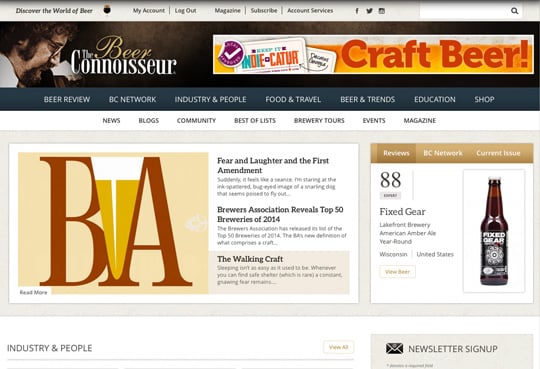The height and width of the screenshot is (369, 540).
Task: Click the Newsletter Signup heading
Action: pos(453,349)
